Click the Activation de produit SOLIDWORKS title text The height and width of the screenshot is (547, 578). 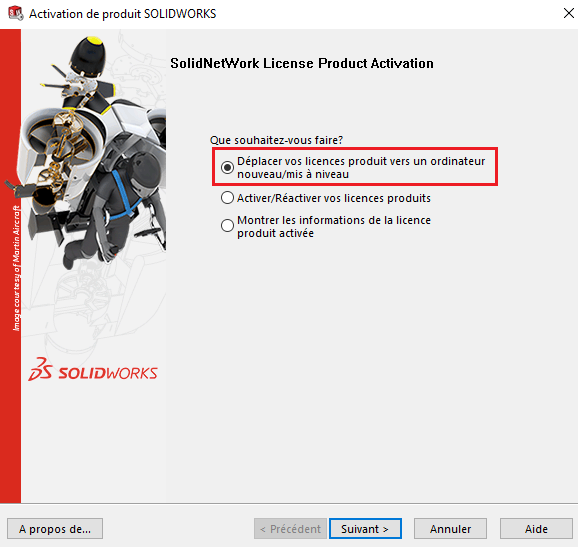[x=122, y=14]
